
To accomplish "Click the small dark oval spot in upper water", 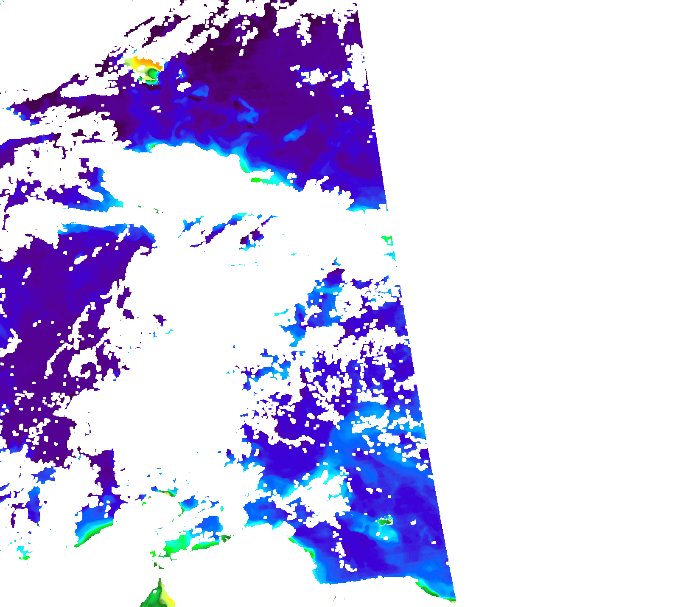I will (x=249, y=126).
